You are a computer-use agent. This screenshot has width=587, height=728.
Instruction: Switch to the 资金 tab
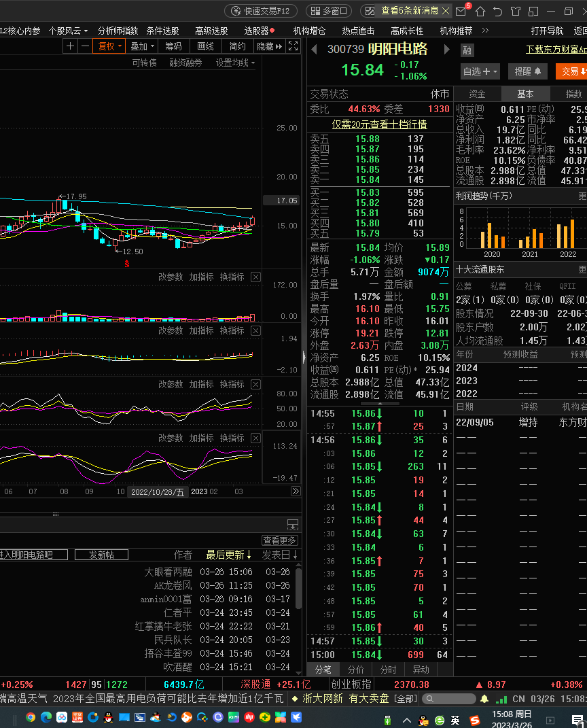coord(477,94)
